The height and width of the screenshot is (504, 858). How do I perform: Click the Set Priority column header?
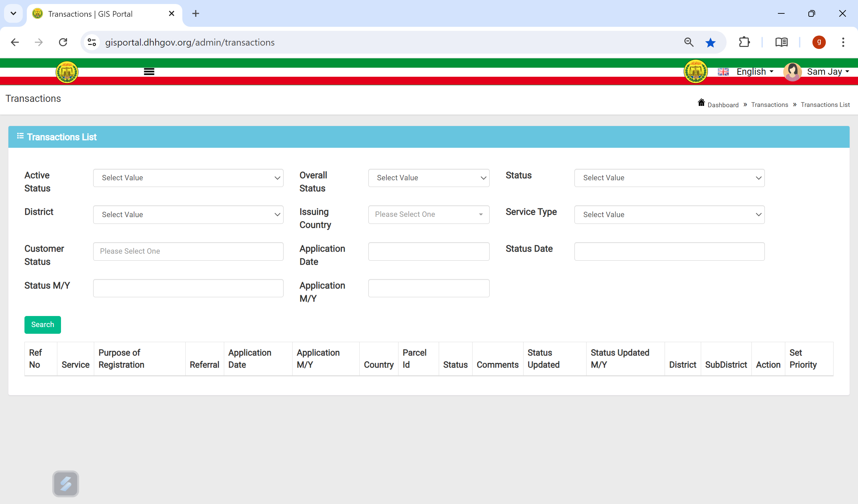pos(809,359)
